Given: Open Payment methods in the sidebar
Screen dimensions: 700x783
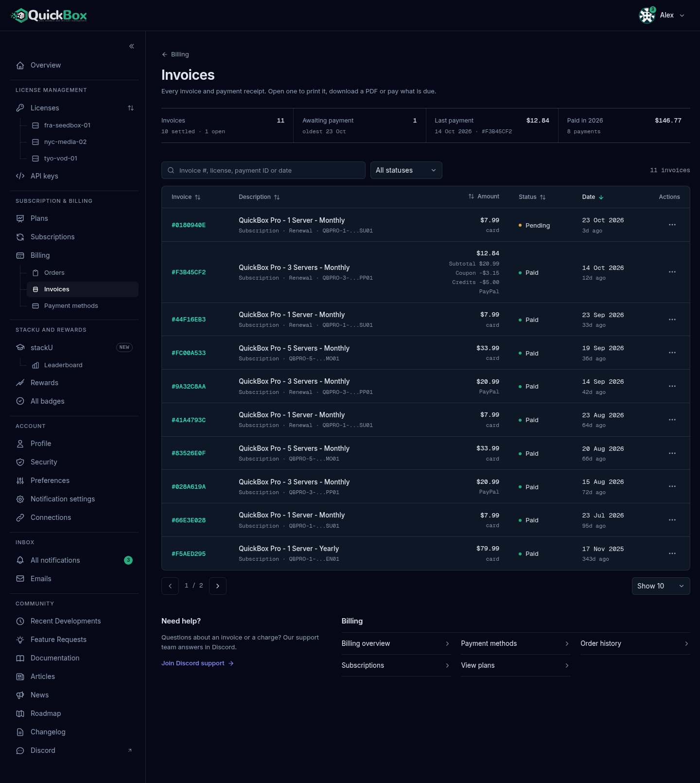Looking at the screenshot, I should (83, 306).
